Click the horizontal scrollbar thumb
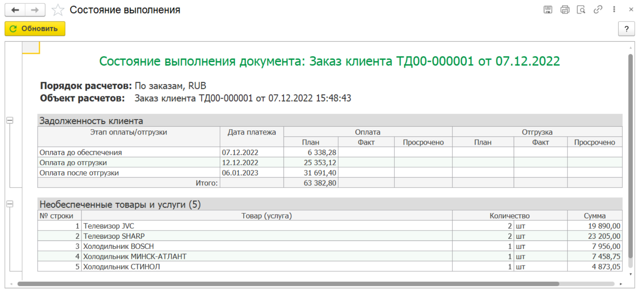Viewport: 644px width, 294px height. click(289, 284)
